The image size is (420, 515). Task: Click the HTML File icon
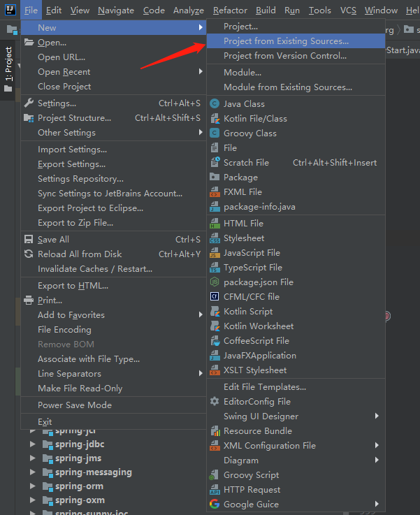[215, 224]
